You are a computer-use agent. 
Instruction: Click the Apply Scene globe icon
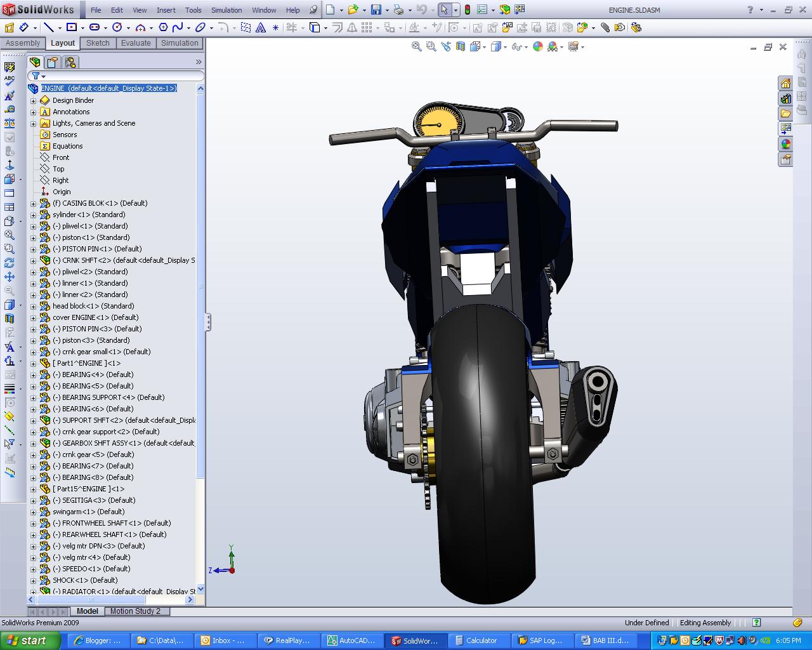(537, 46)
